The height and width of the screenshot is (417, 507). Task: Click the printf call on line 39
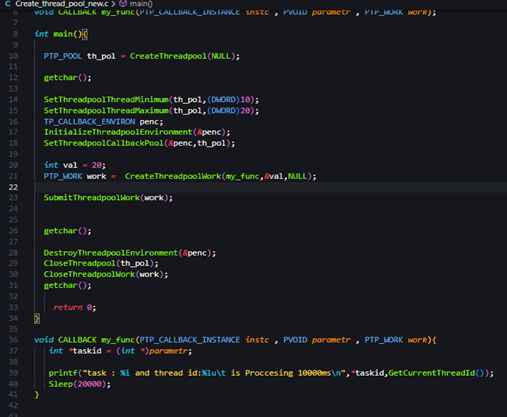[x=271, y=373]
